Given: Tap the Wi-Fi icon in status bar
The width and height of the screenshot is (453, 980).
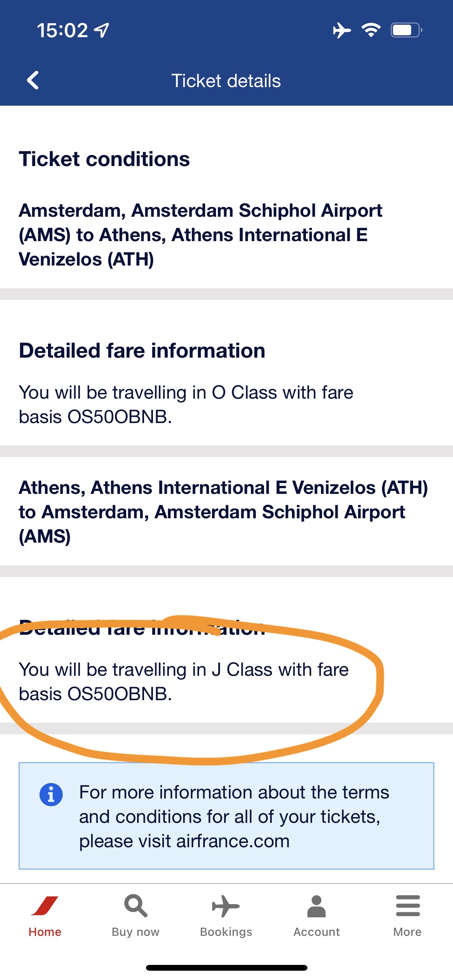Looking at the screenshot, I should [x=371, y=29].
